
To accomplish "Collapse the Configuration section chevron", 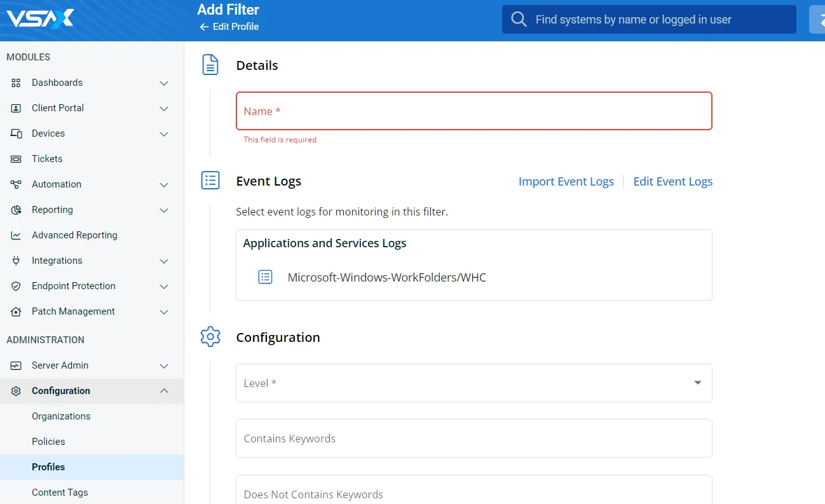I will click(164, 391).
